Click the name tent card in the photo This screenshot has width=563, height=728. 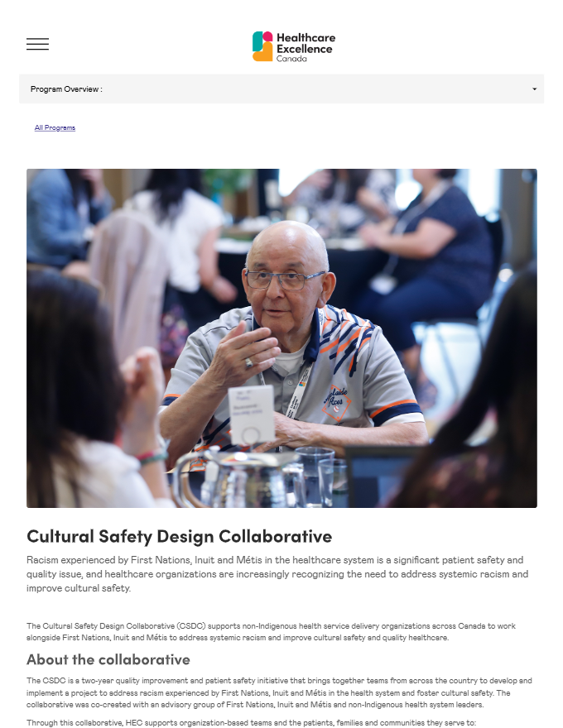251,414
